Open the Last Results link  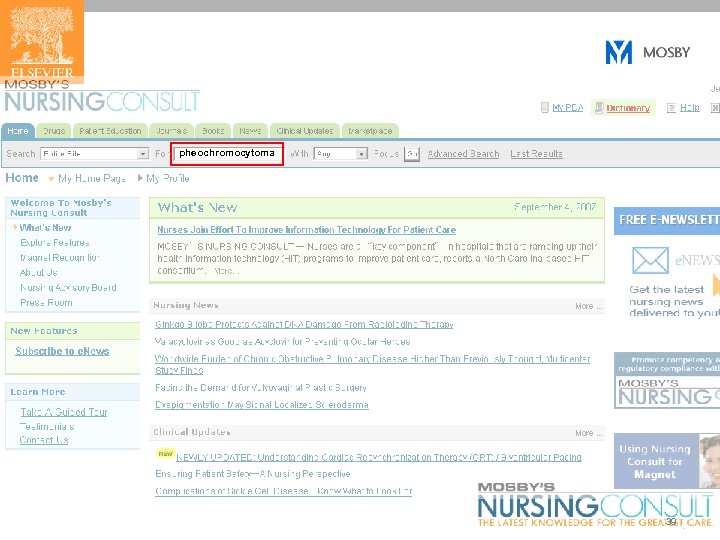536,154
